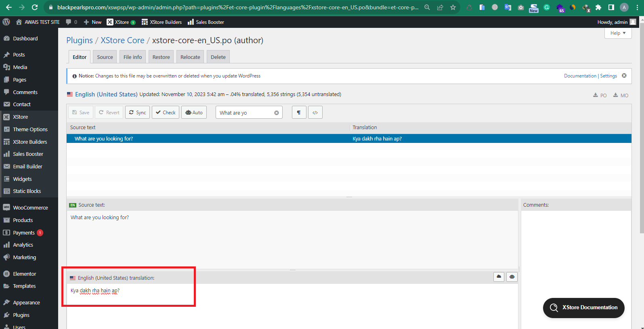Download the PO file

pyautogui.click(x=600, y=95)
